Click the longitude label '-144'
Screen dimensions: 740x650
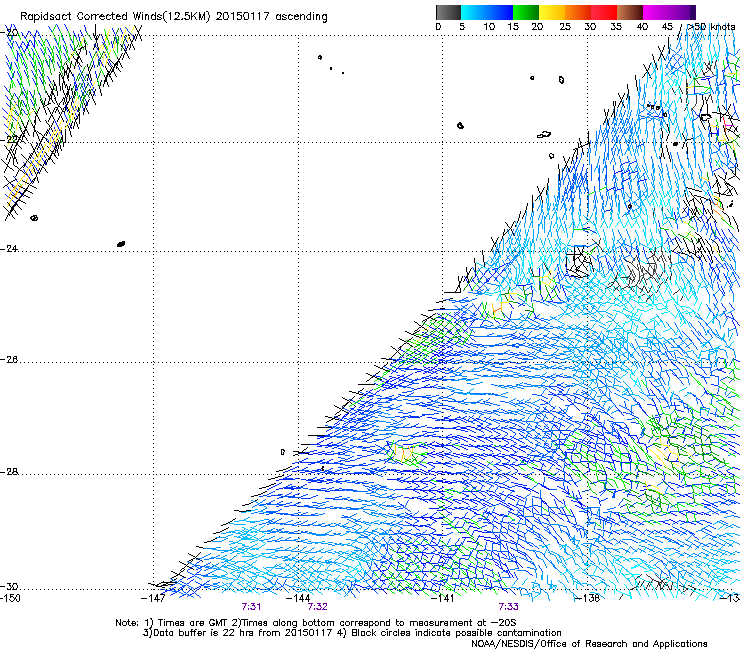pos(298,598)
